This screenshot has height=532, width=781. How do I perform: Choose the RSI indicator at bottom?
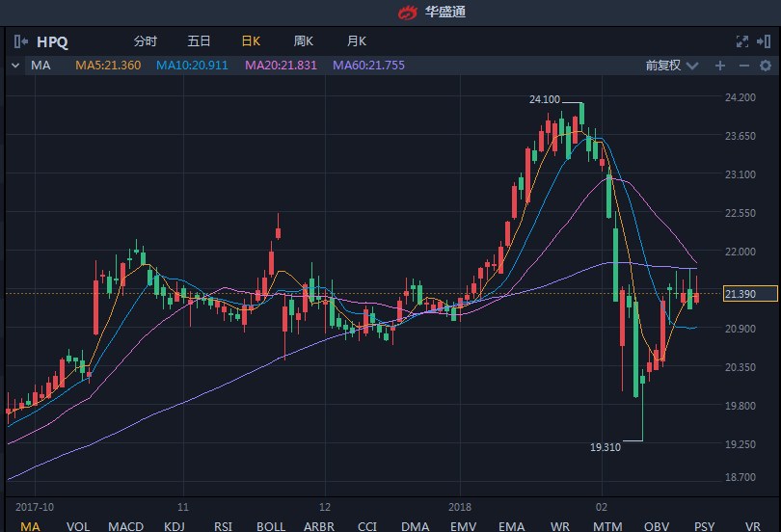[x=223, y=525]
